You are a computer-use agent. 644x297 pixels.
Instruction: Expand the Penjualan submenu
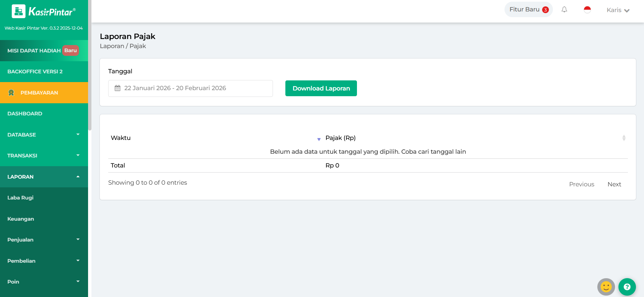(44, 240)
